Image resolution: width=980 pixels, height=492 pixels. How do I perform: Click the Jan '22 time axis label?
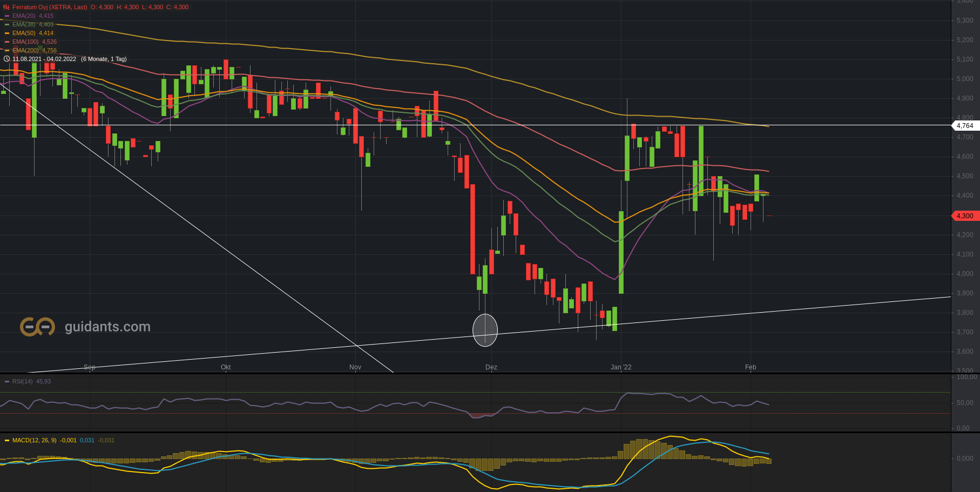621,367
